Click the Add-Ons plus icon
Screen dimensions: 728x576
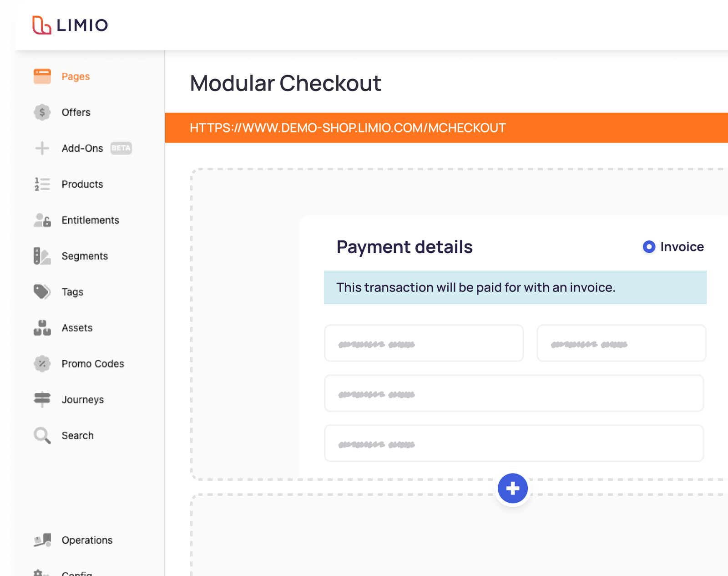[42, 148]
